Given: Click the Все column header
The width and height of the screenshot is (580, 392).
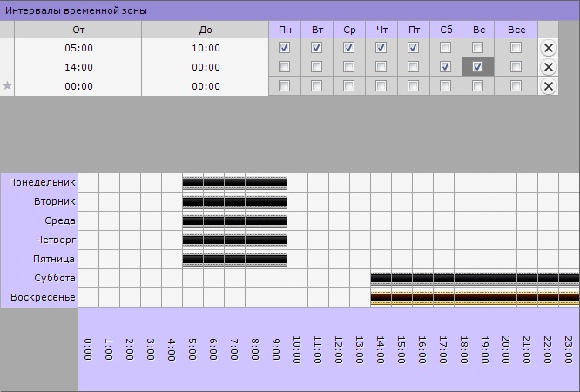Looking at the screenshot, I should coord(516,30).
